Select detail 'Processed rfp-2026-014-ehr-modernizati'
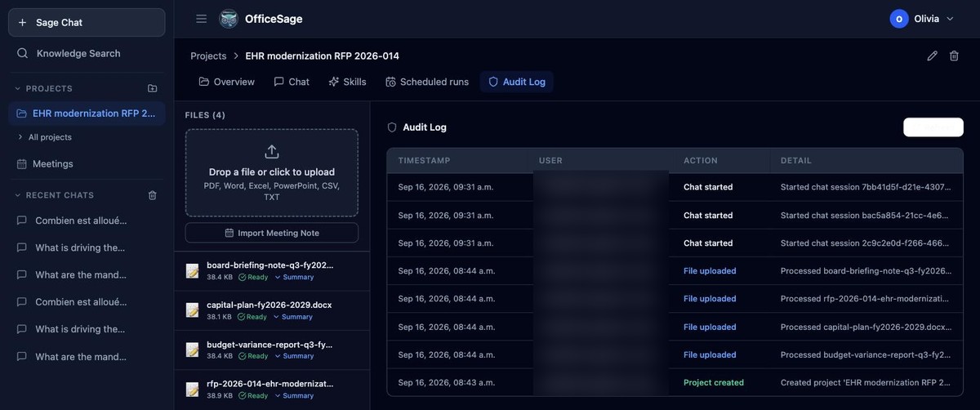 pos(866,299)
